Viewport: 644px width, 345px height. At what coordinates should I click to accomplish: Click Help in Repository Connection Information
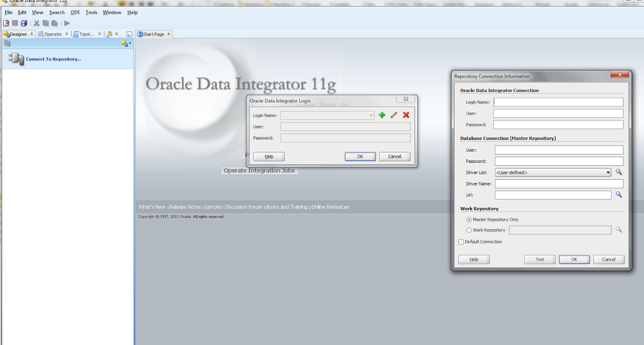point(474,260)
